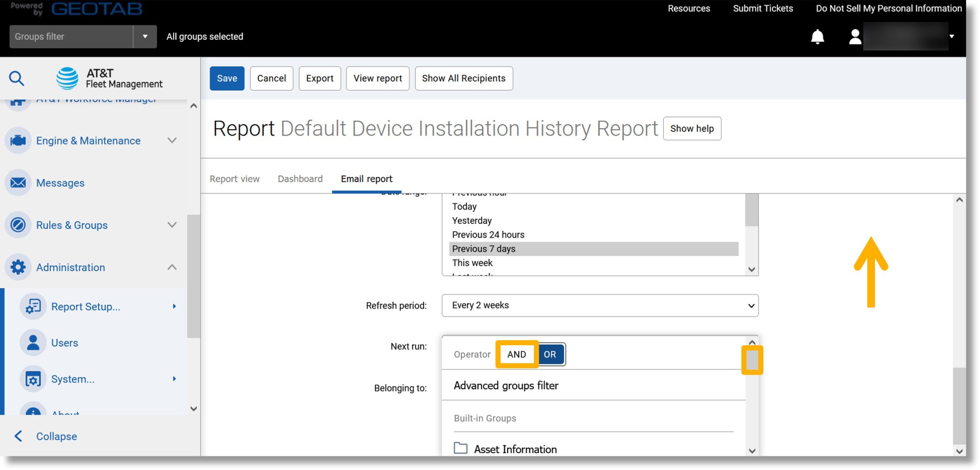Click Do Not Sell My Personal Information

[889, 8]
